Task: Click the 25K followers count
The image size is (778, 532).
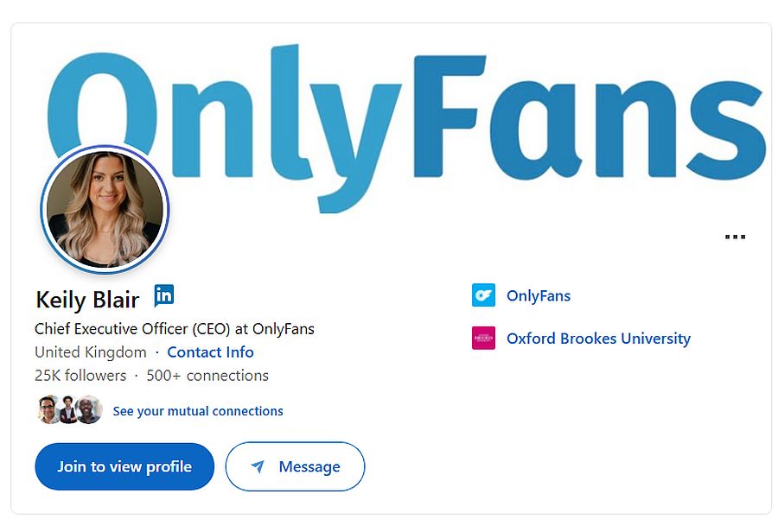Action: 80,376
